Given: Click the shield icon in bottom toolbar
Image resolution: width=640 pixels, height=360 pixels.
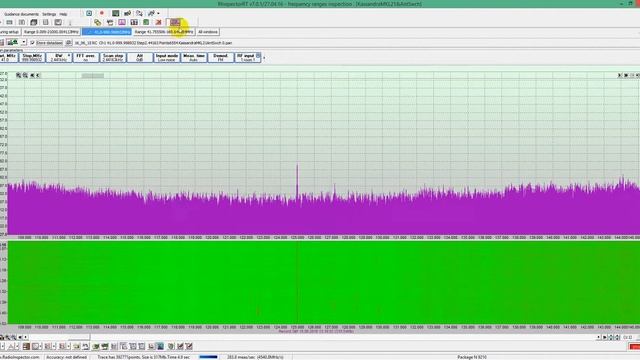Looking at the screenshot, I should [171, 346].
